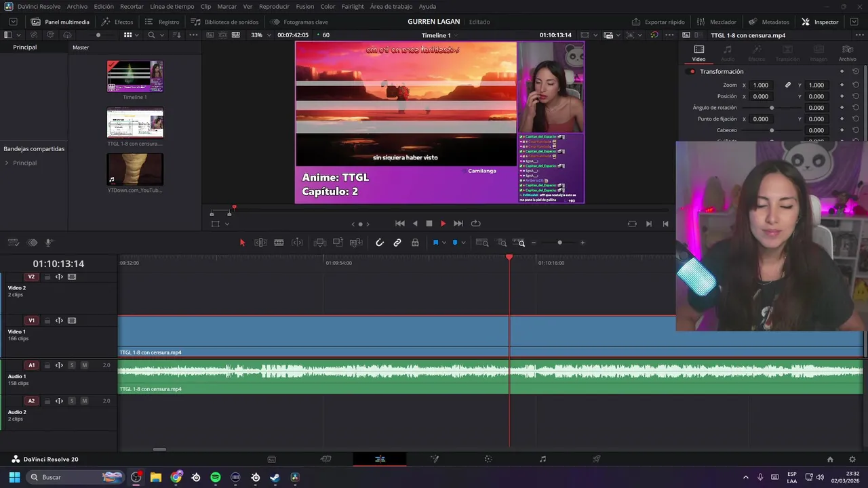Open media pool sort order icon
The height and width of the screenshot is (488, 868).
176,35
